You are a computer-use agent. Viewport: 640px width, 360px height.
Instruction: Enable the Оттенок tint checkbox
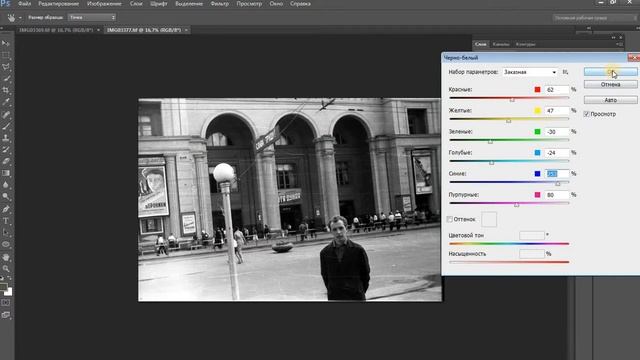pyautogui.click(x=450, y=219)
